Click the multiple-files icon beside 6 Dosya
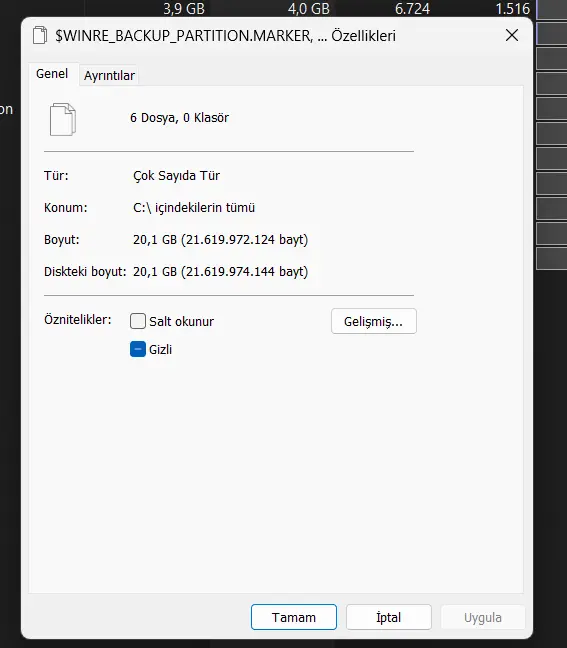The width and height of the screenshot is (567, 648). tap(63, 119)
